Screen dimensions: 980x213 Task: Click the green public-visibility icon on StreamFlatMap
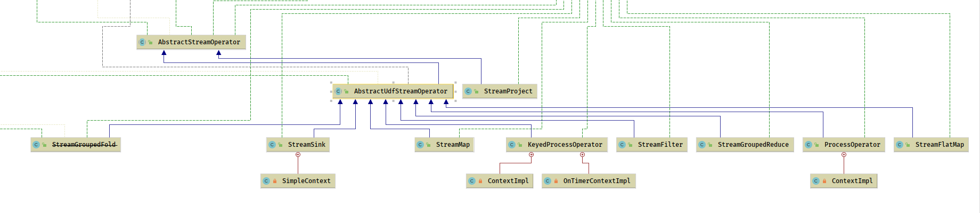pos(908,145)
